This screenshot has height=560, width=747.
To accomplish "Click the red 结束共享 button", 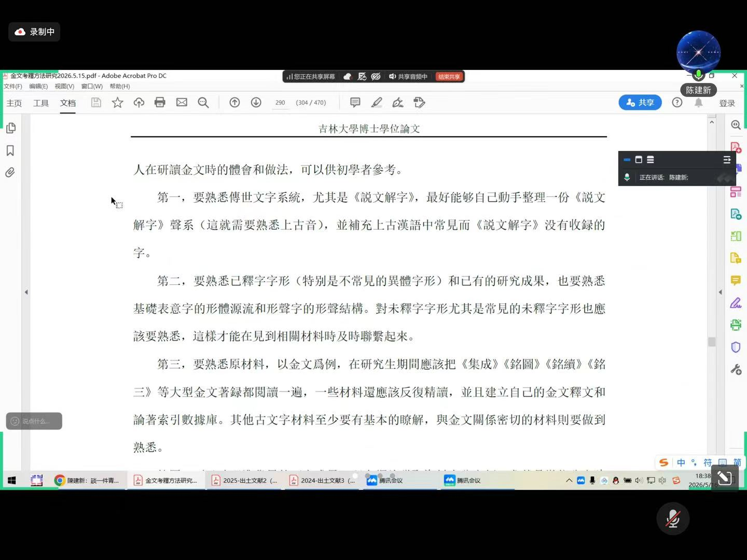I will [x=449, y=77].
